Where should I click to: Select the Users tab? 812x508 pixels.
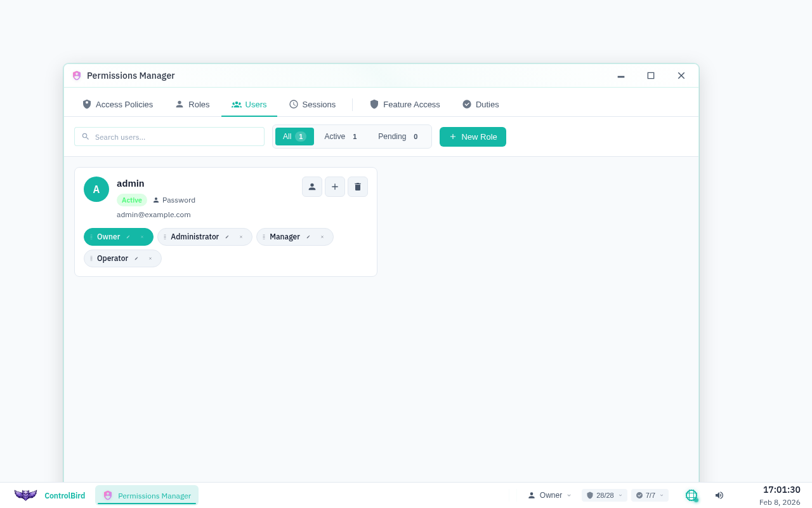pyautogui.click(x=249, y=104)
